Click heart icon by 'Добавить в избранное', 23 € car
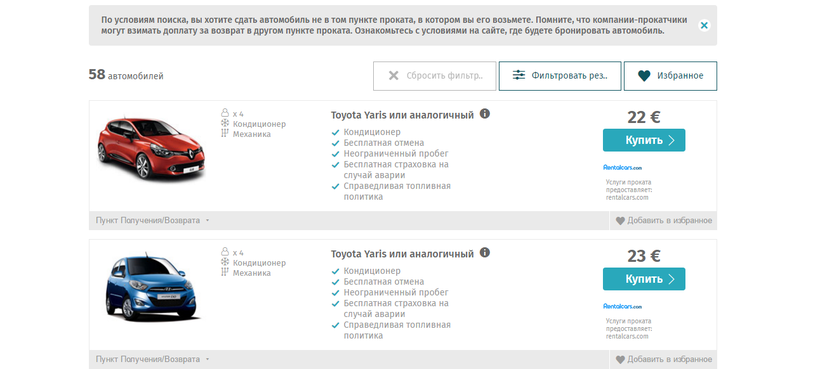The width and height of the screenshot is (820, 369). coord(620,360)
